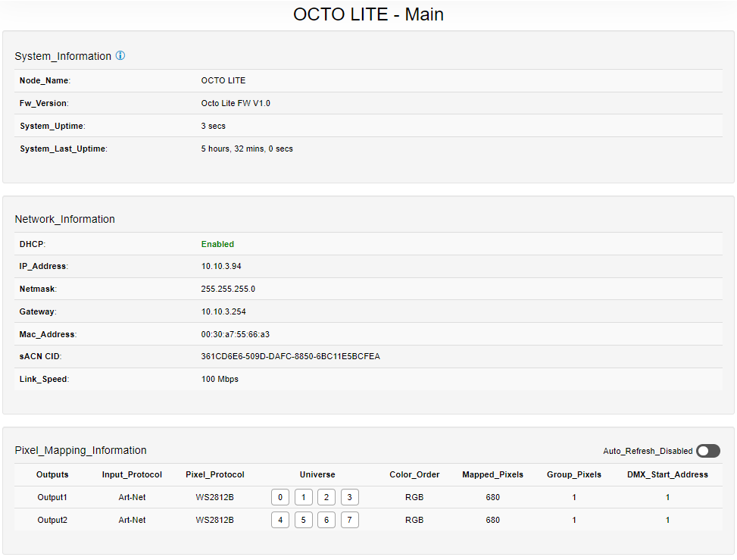Click the Outputs column header
Image resolution: width=737 pixels, height=560 pixels.
click(52, 474)
